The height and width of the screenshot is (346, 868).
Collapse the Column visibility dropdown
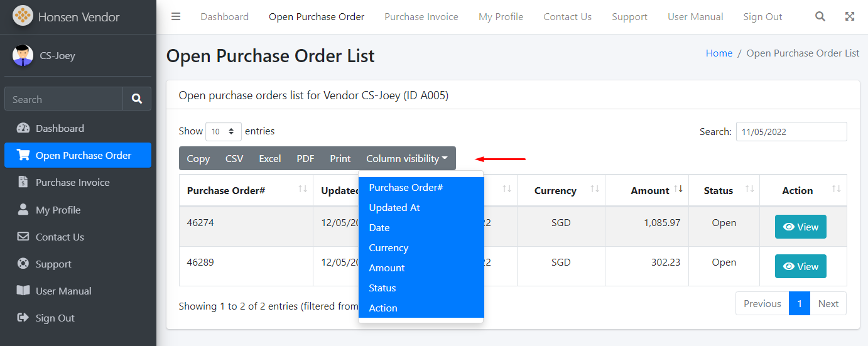[x=406, y=159]
